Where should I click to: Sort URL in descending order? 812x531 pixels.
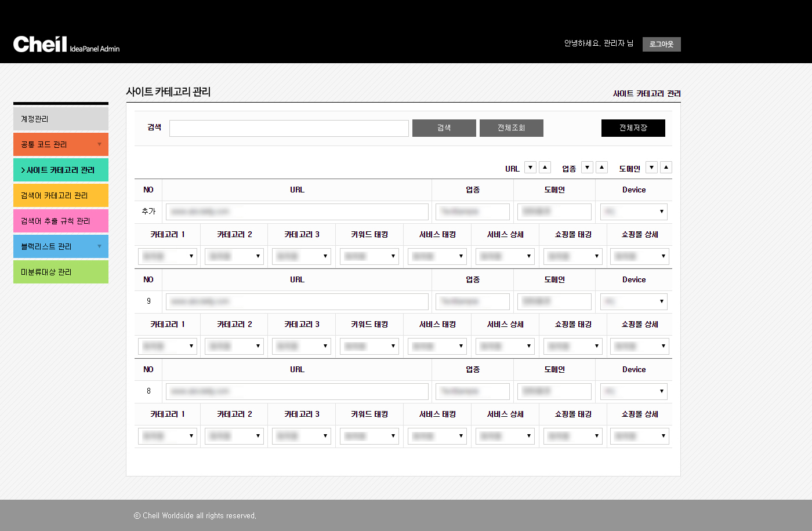[530, 168]
